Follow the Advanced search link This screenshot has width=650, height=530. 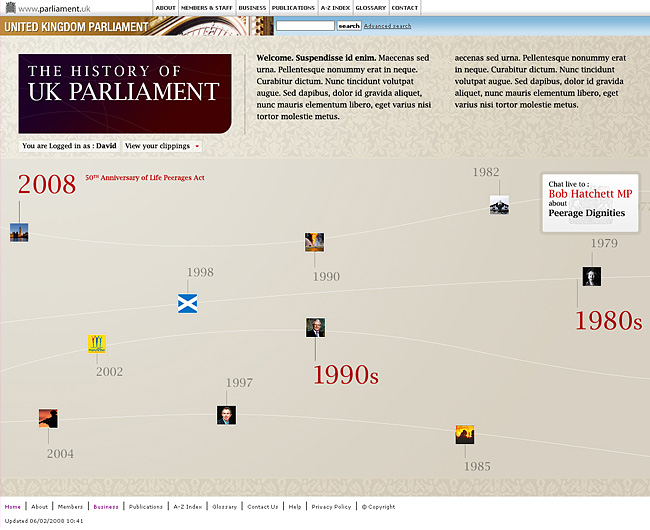(387, 26)
